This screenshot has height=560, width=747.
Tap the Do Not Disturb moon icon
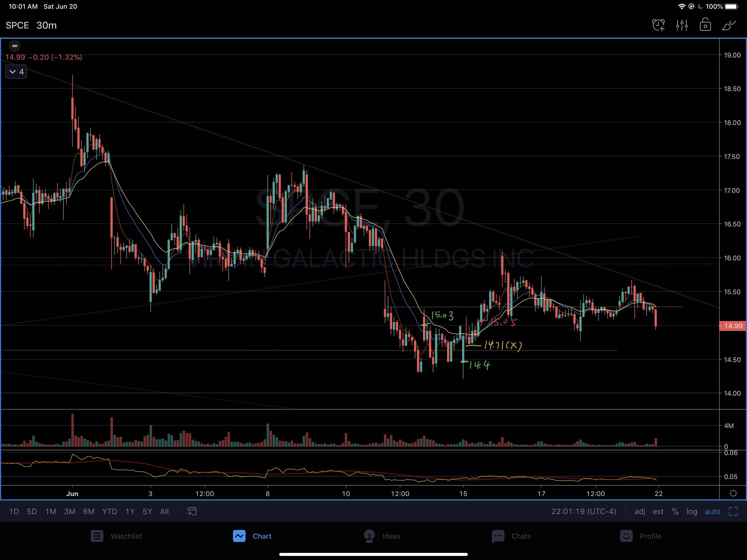tap(701, 6)
